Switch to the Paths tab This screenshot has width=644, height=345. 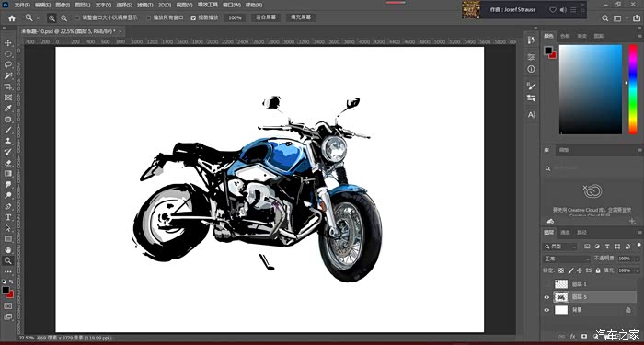(582, 233)
